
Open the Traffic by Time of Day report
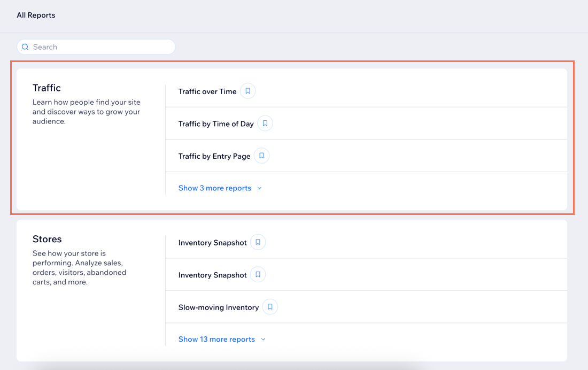pyautogui.click(x=216, y=124)
